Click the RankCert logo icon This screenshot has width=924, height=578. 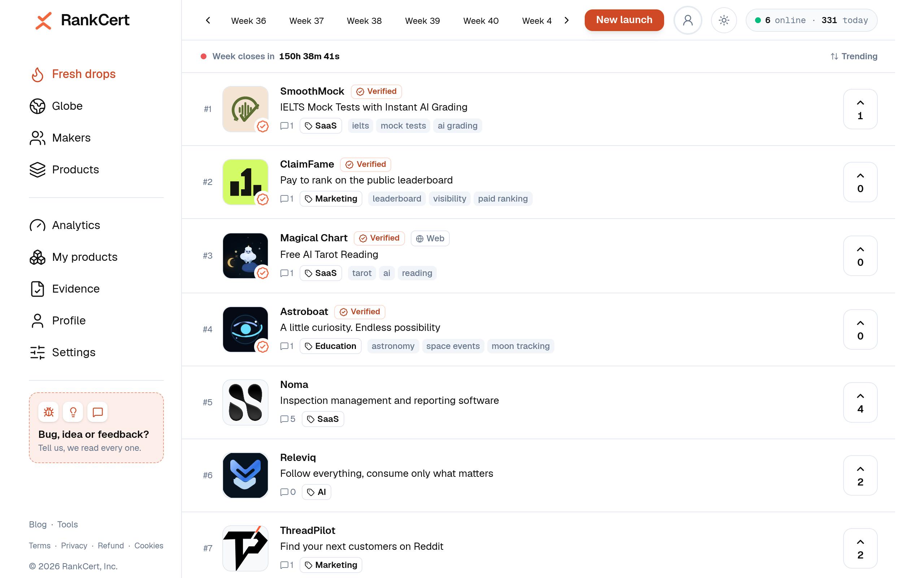pos(44,21)
